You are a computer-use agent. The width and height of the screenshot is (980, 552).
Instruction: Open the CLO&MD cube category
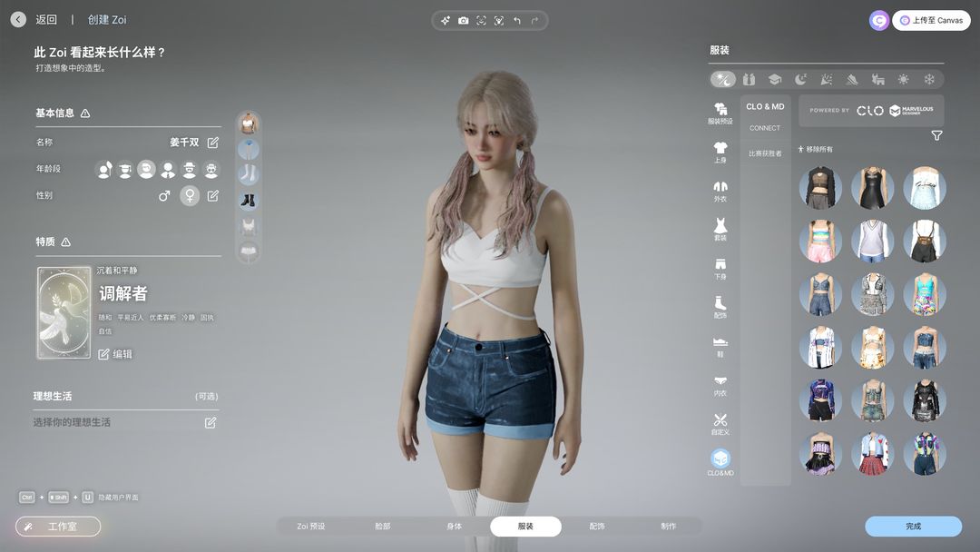click(720, 463)
